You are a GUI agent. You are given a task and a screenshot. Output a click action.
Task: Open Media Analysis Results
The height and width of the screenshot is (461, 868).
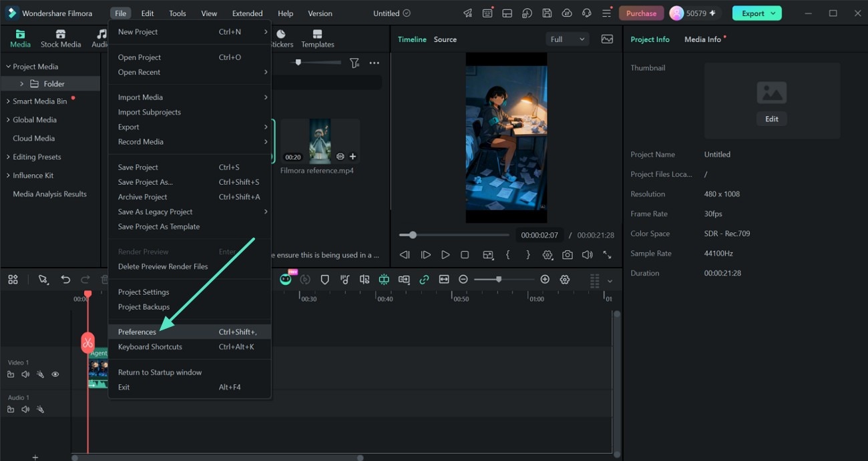pos(50,194)
